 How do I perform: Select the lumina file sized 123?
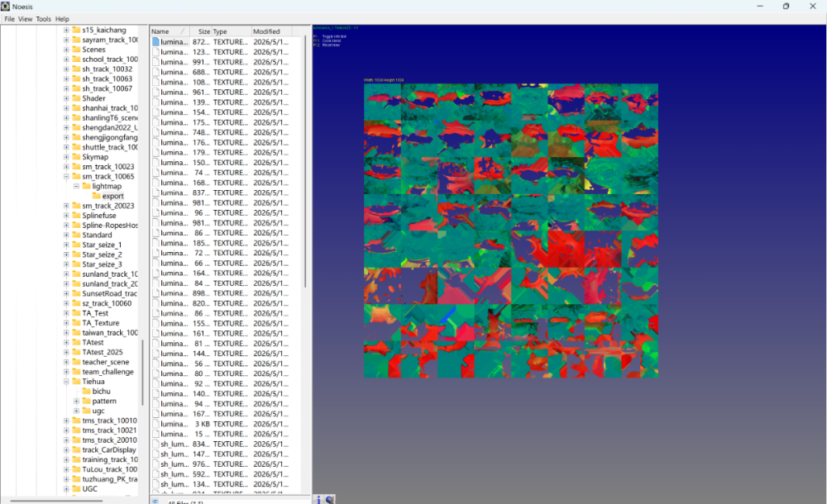[227, 52]
